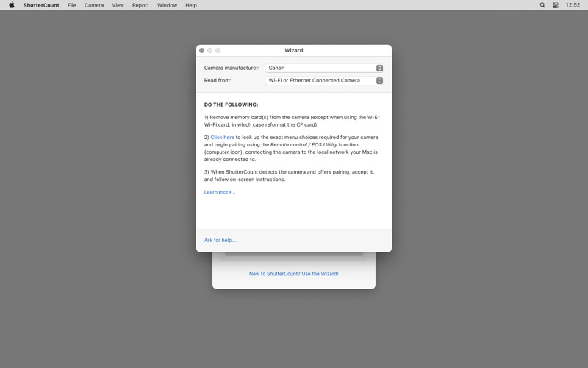Click the 'Ask for help...' link
The image size is (588, 368).
220,241
